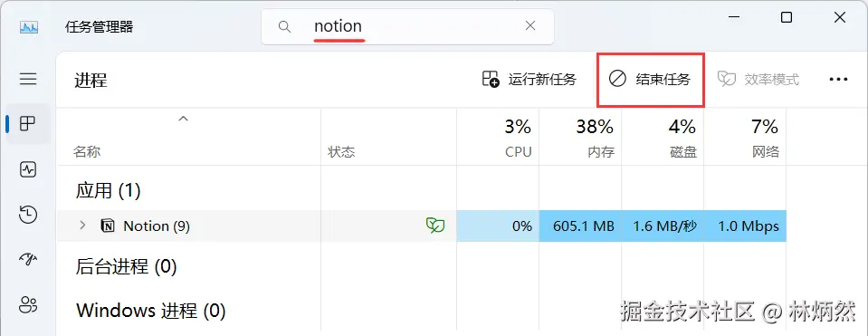Click the search magnifier icon

[x=284, y=26]
